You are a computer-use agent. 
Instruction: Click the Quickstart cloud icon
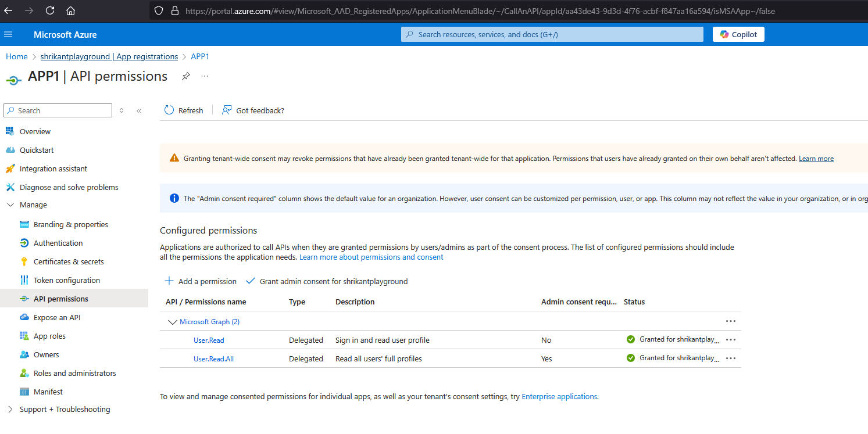(9, 150)
